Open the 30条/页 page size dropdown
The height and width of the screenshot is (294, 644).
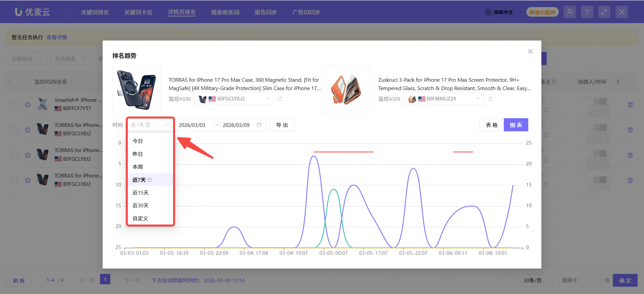(538, 280)
